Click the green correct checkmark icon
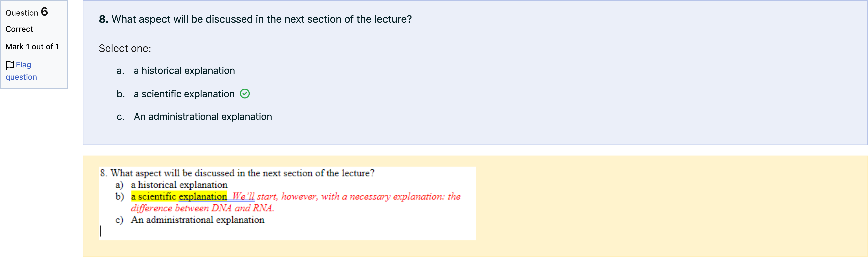This screenshot has height=267, width=868. coord(245,94)
